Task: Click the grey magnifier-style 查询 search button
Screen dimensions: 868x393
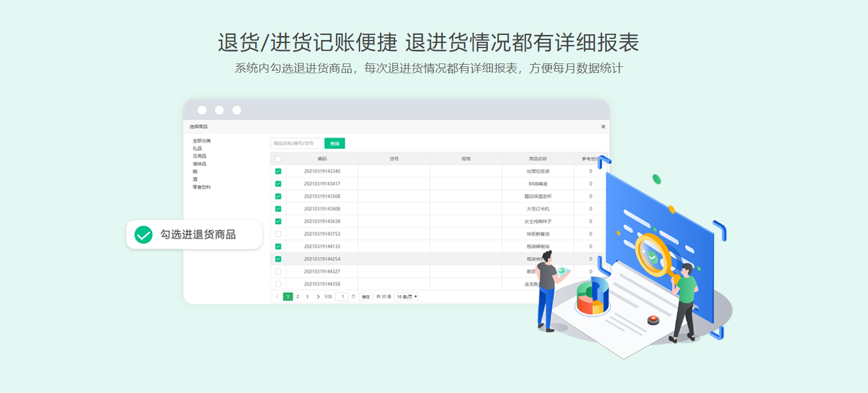Action: point(334,143)
